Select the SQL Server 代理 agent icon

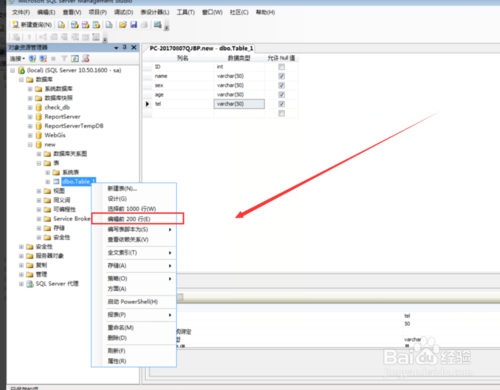pos(30,284)
